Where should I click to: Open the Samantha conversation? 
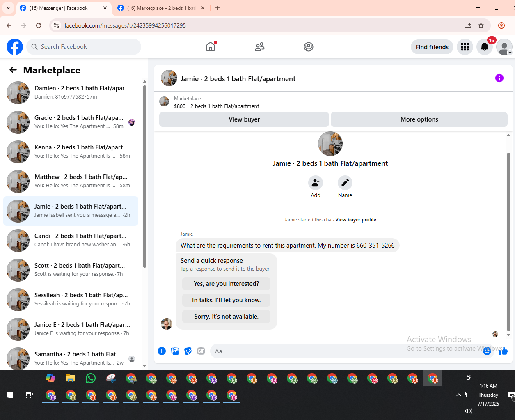tap(71, 358)
